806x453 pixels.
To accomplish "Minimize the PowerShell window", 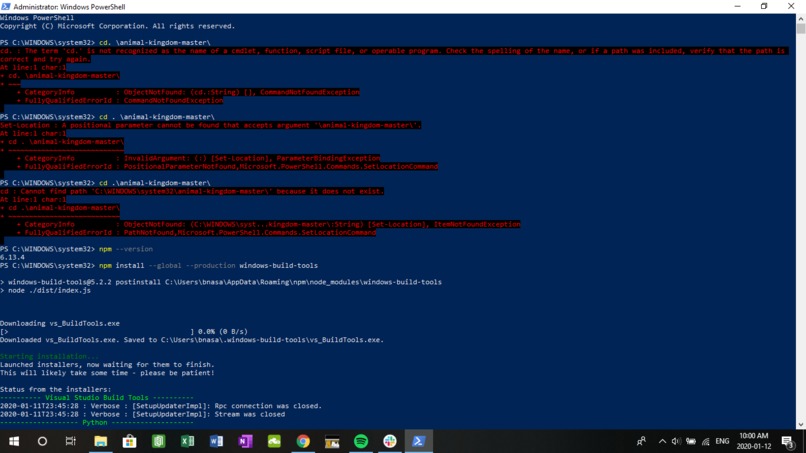I will pos(738,6).
